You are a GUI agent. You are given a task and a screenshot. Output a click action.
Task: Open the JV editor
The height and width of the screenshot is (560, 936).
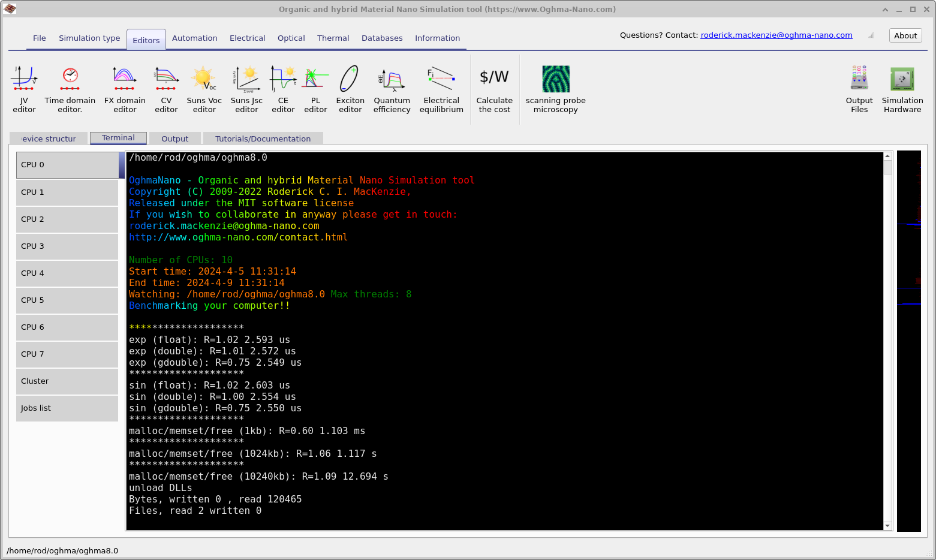(x=24, y=89)
